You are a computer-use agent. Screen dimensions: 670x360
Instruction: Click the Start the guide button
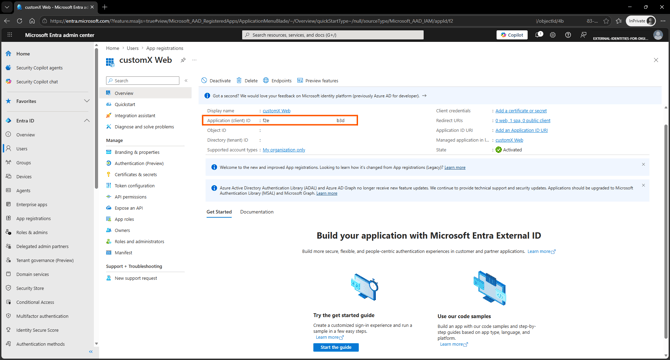coord(336,348)
